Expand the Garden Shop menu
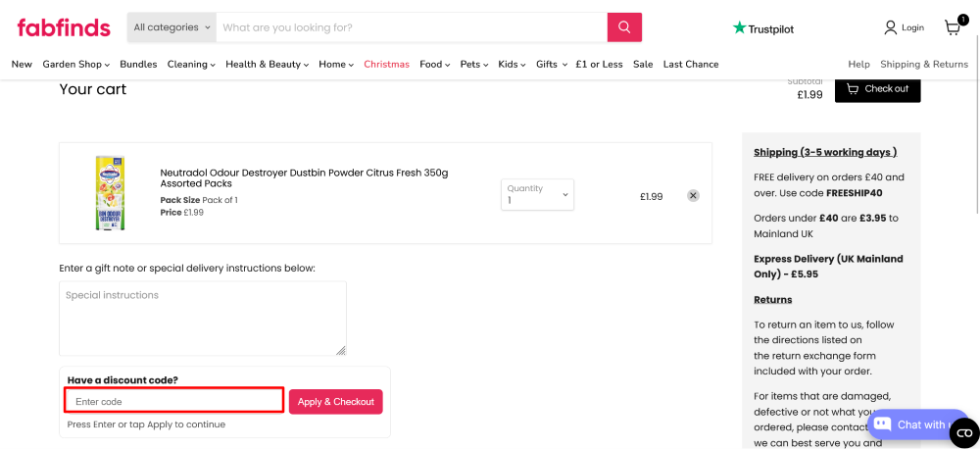 (76, 65)
